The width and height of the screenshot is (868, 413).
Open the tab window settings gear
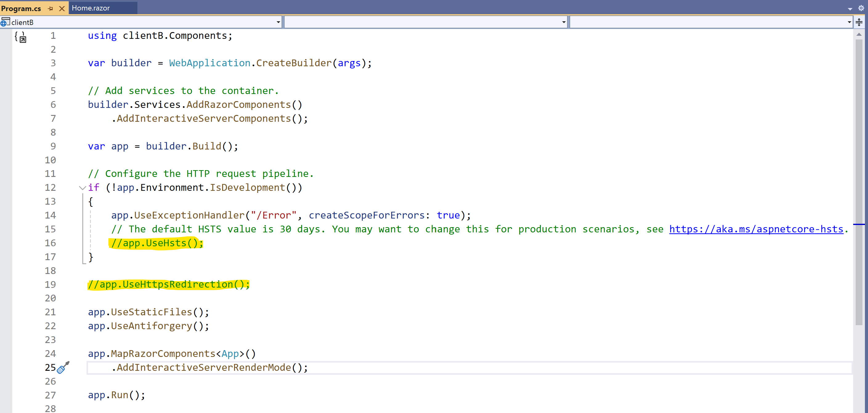tap(861, 8)
